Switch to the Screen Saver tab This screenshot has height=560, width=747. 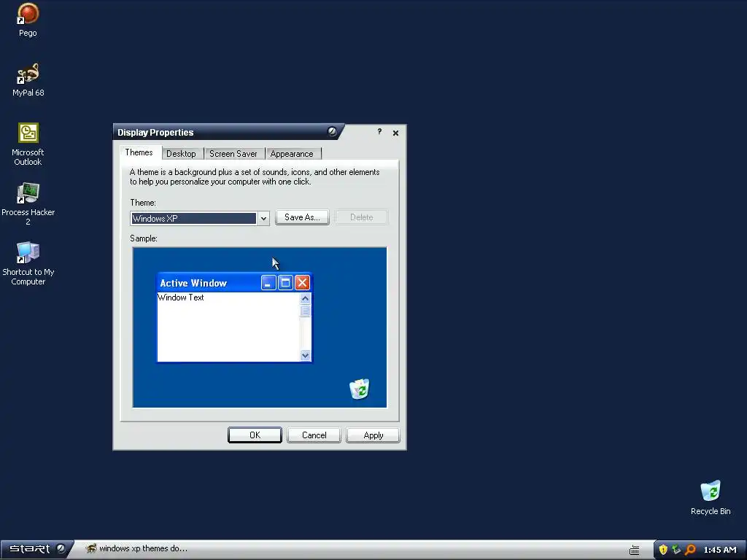(233, 153)
